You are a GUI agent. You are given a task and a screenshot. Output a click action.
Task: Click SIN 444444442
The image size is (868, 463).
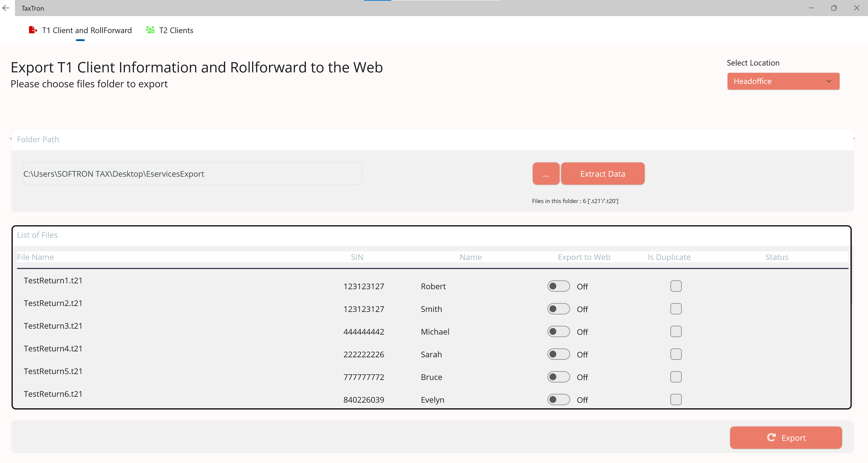364,332
